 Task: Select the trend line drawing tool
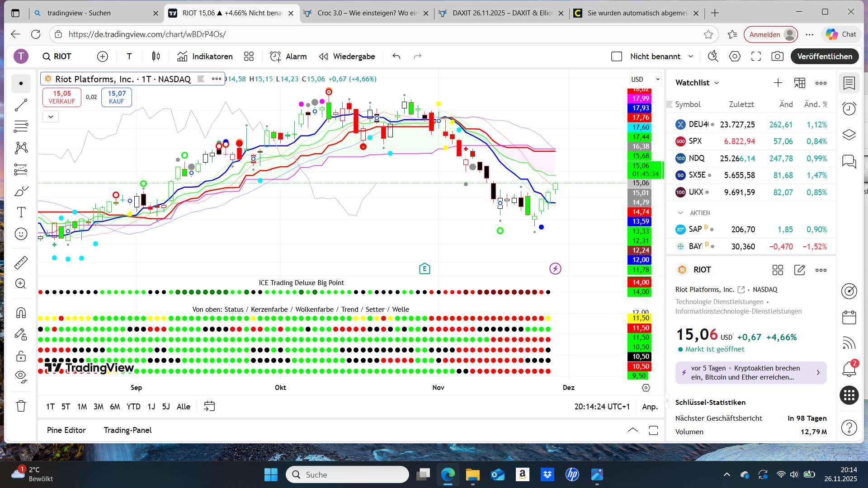(x=21, y=105)
